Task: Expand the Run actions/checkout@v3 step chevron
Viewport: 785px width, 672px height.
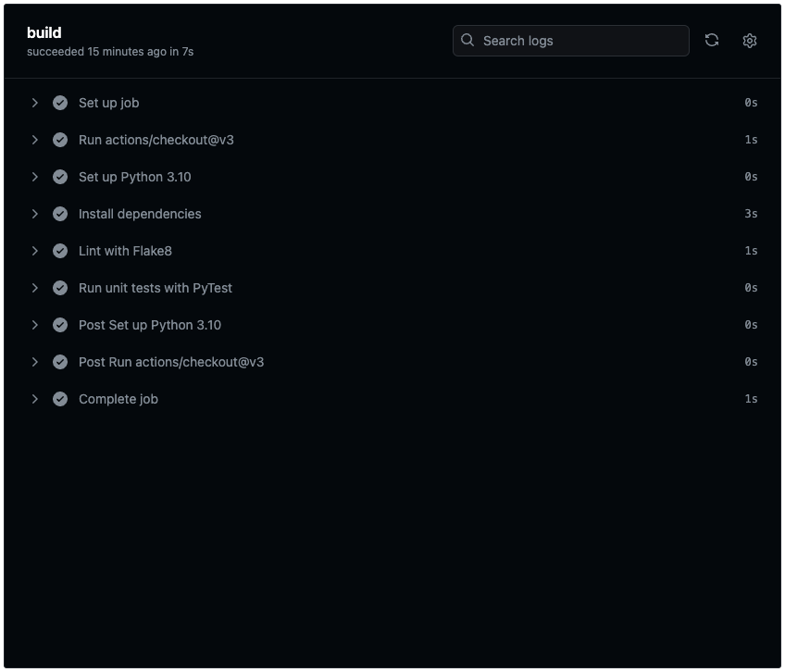Action: tap(34, 140)
